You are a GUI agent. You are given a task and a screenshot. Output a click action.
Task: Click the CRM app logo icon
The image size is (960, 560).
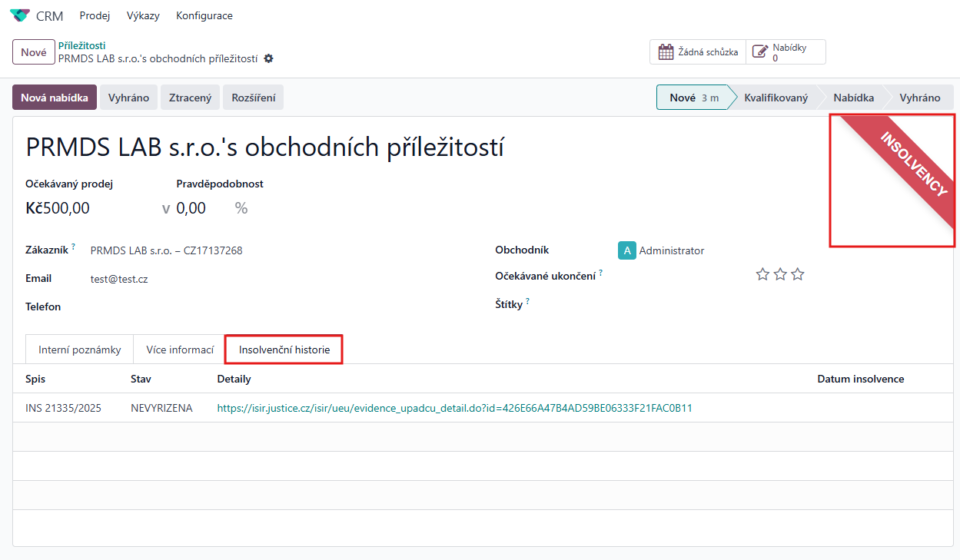click(x=20, y=15)
